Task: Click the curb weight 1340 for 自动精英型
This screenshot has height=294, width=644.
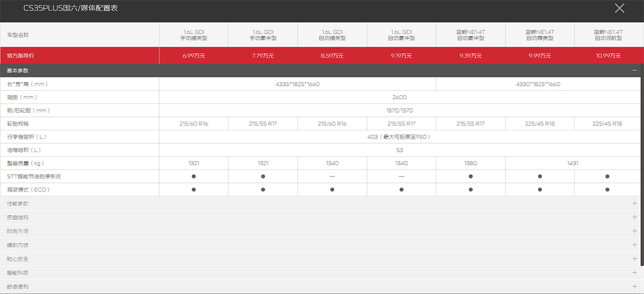Action: (x=332, y=163)
